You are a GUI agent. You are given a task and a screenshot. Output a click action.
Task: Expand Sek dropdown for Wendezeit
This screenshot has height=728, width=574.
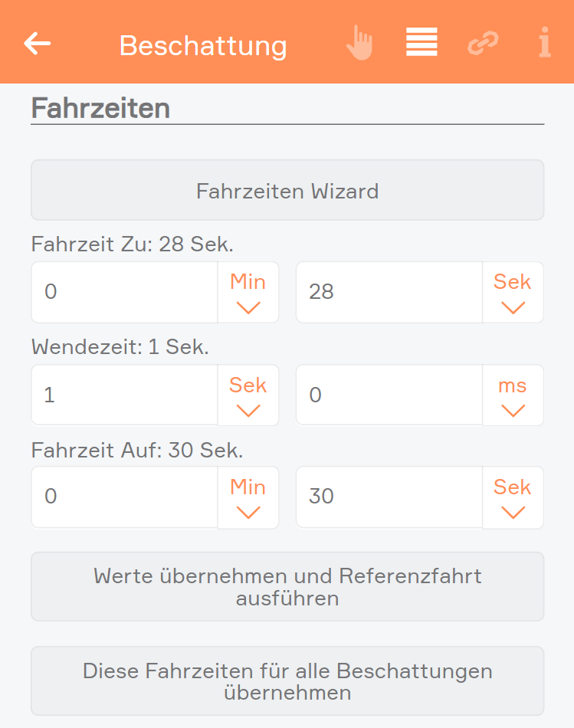[x=248, y=395]
